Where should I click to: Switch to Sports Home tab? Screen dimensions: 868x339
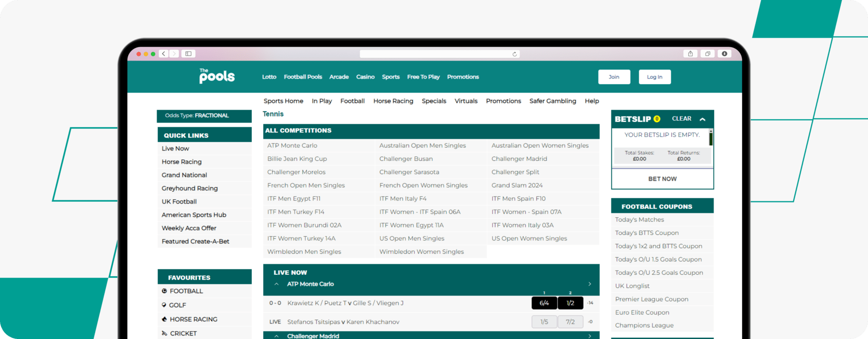point(284,101)
